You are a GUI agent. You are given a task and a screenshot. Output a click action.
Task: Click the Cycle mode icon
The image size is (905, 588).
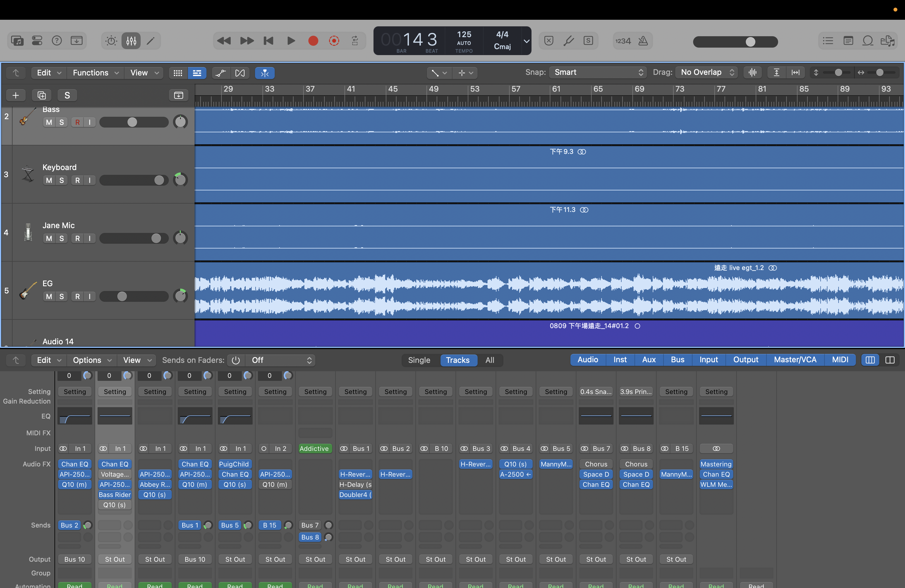tap(355, 41)
